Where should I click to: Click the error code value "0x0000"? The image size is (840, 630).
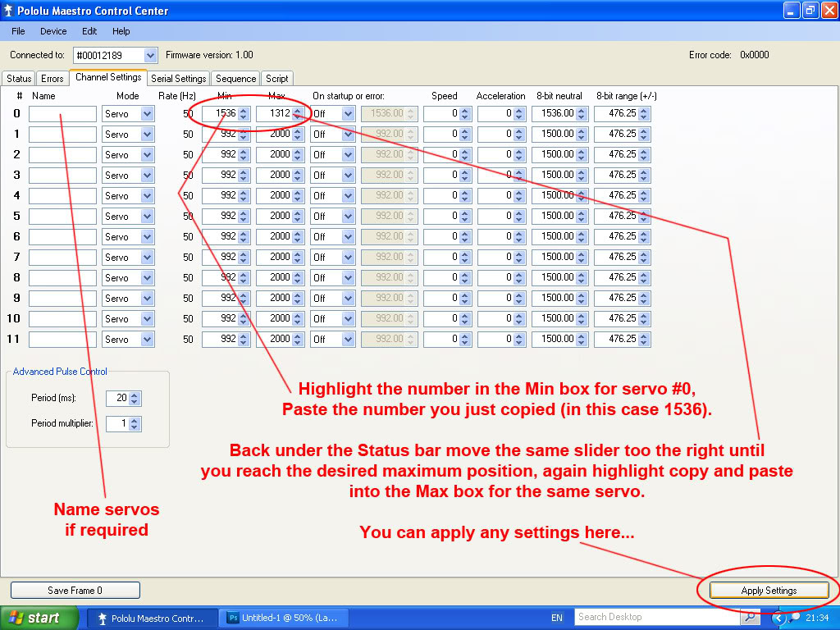click(x=755, y=55)
